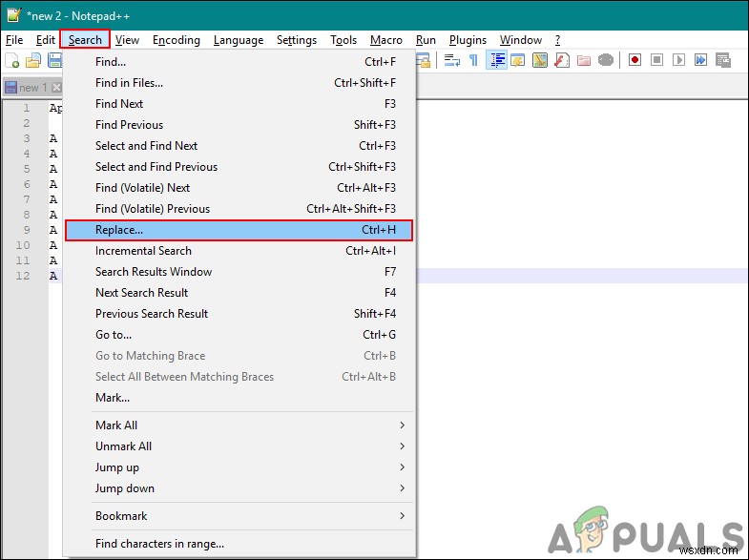Image resolution: width=749 pixels, height=560 pixels.
Task: Switch to the new 1 tab
Action: coord(32,88)
